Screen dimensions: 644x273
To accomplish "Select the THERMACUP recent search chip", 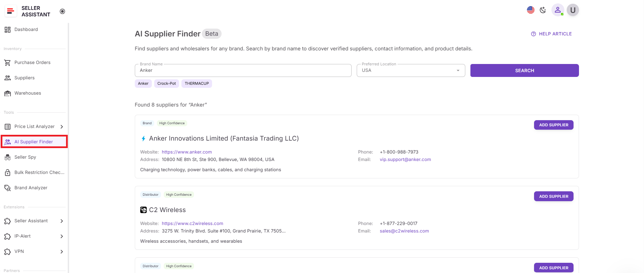I will pyautogui.click(x=197, y=83).
